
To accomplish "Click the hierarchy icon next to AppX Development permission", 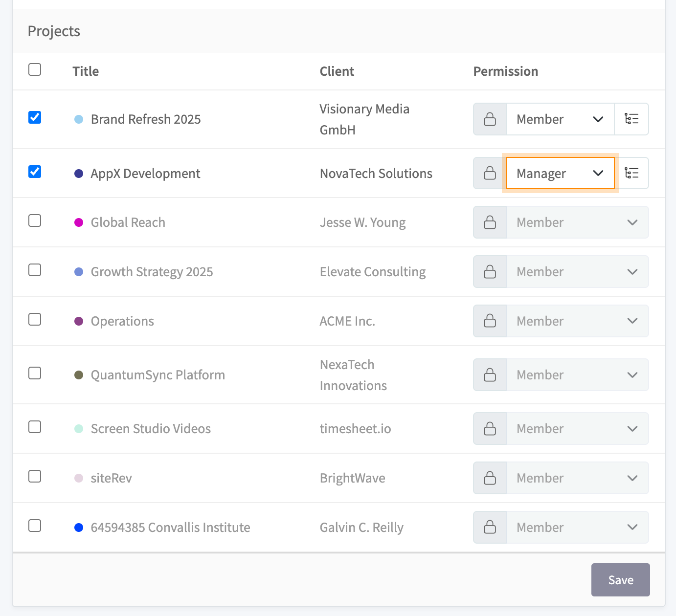I will [x=631, y=173].
